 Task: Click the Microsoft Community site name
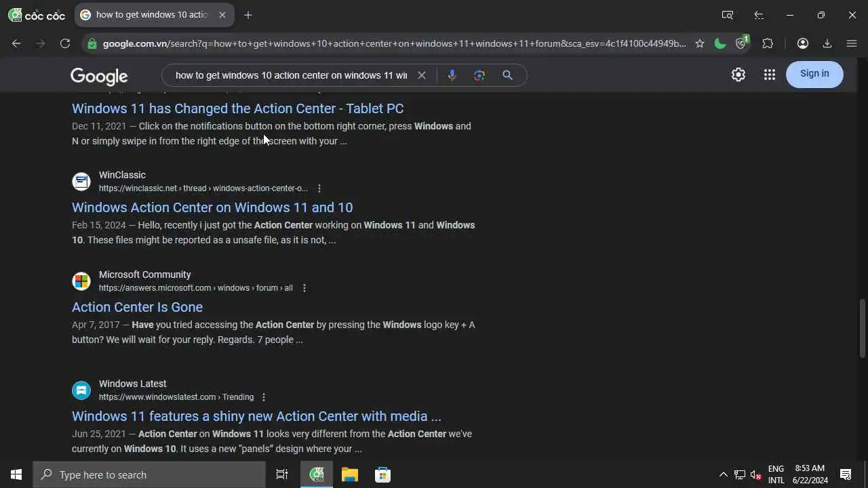coord(145,274)
